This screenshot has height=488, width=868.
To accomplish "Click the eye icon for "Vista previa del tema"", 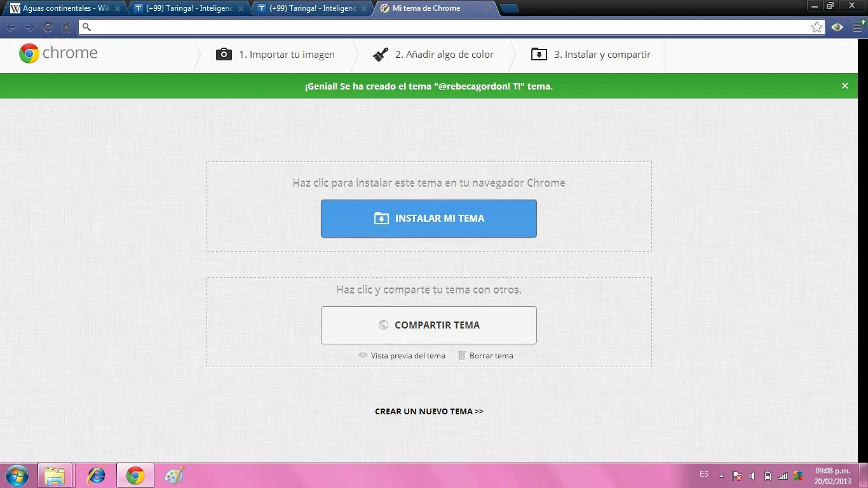I will click(x=363, y=355).
